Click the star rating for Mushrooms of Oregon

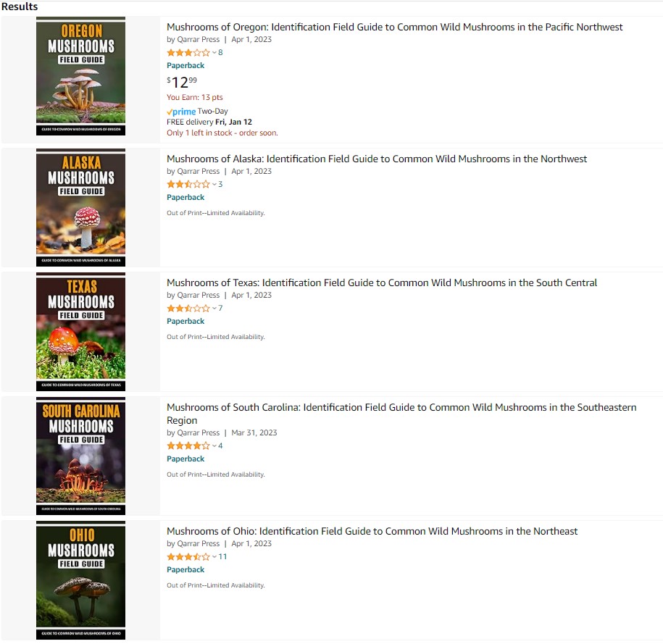tap(188, 53)
